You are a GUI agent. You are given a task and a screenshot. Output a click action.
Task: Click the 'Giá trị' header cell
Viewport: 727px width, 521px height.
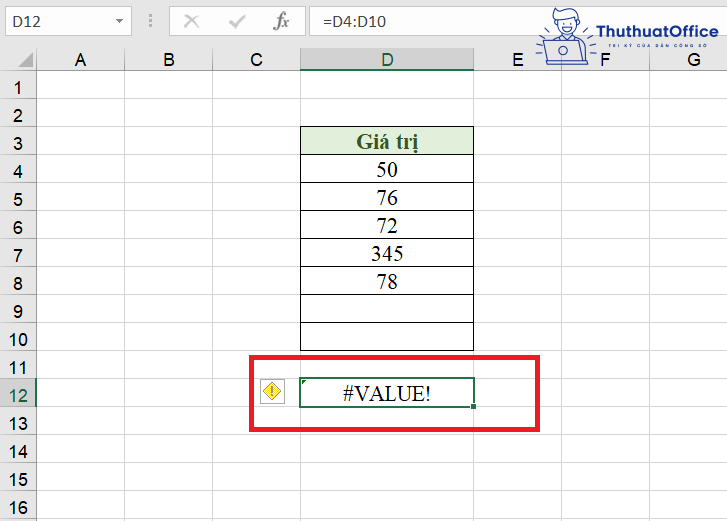(x=387, y=141)
